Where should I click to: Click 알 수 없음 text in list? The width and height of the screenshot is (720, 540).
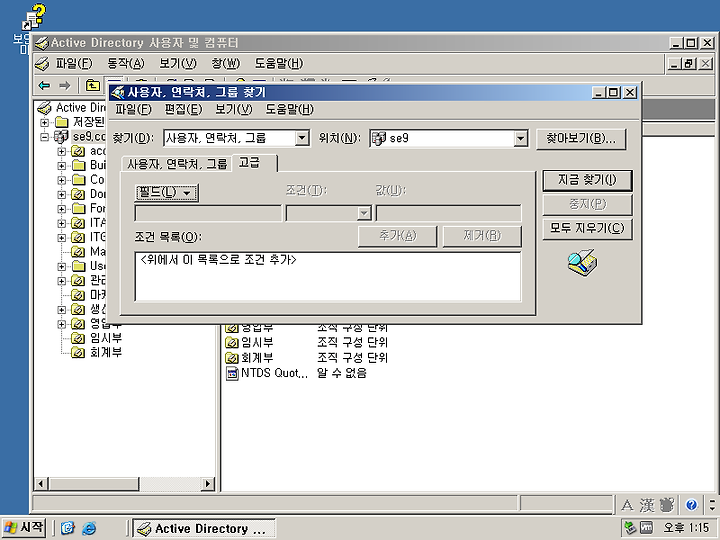click(342, 373)
